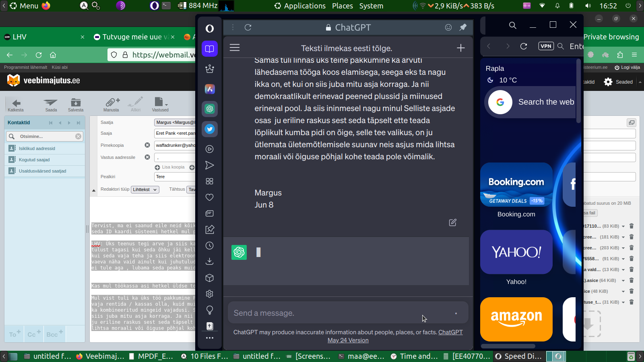Reload the ChatGPT sidebar panel
This screenshot has height=362, width=644.
[x=248, y=27]
